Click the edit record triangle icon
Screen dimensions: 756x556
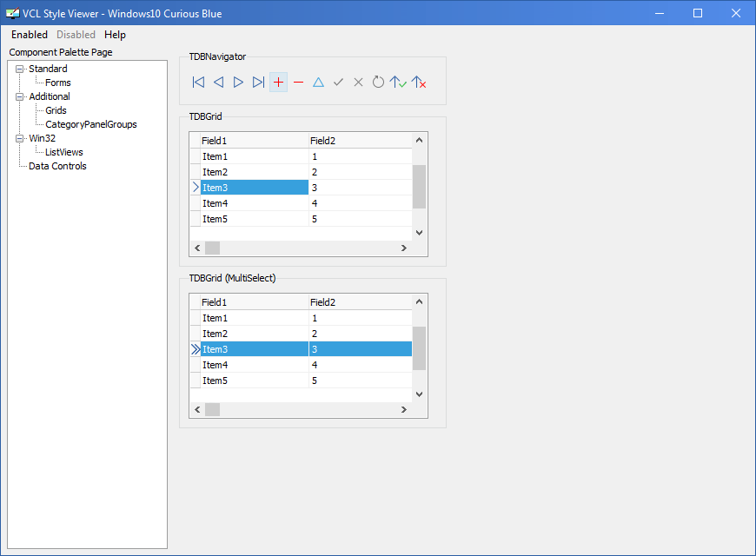(x=318, y=83)
